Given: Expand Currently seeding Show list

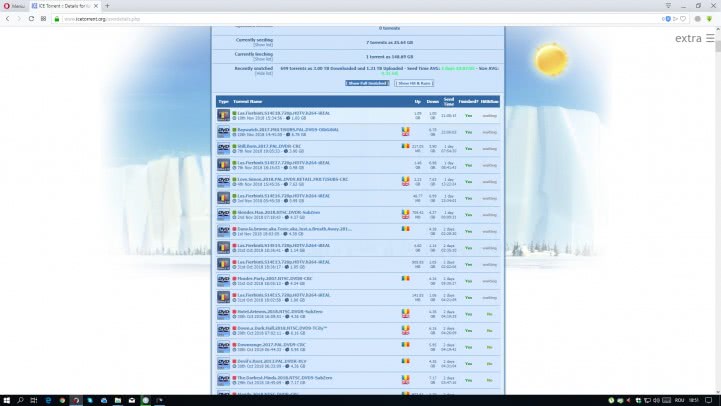Looking at the screenshot, I should coord(263,45).
